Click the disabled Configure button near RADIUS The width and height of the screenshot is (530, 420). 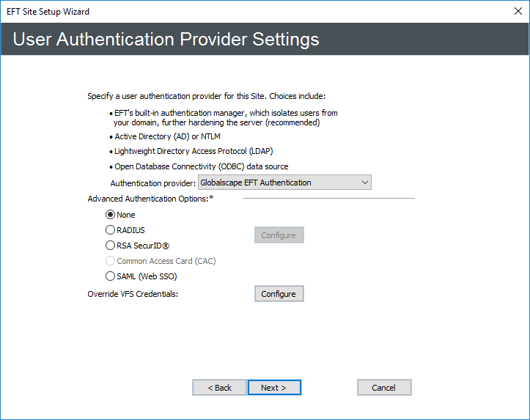click(x=279, y=235)
